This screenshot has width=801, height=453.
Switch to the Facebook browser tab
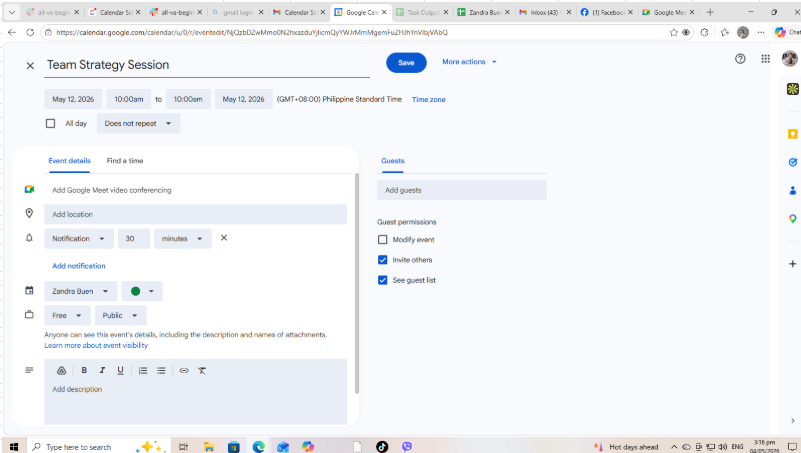coord(606,12)
